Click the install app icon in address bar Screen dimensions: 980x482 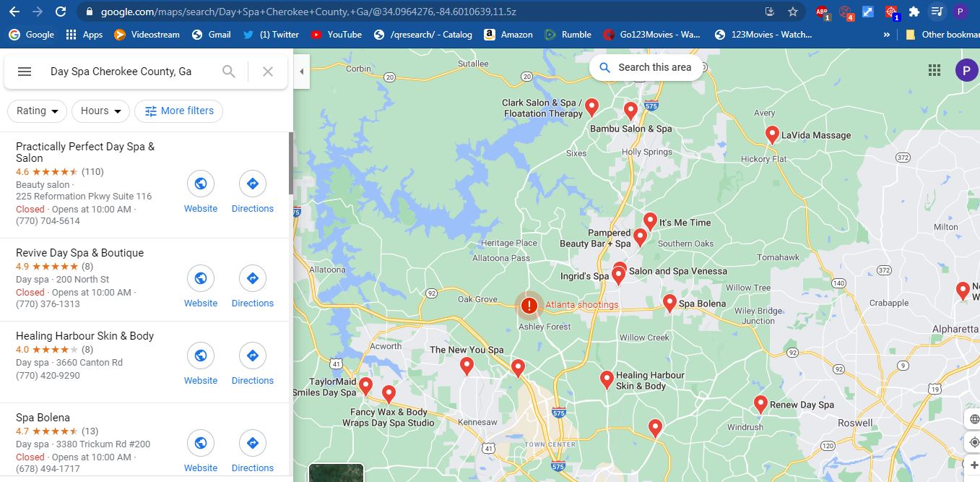pyautogui.click(x=770, y=12)
